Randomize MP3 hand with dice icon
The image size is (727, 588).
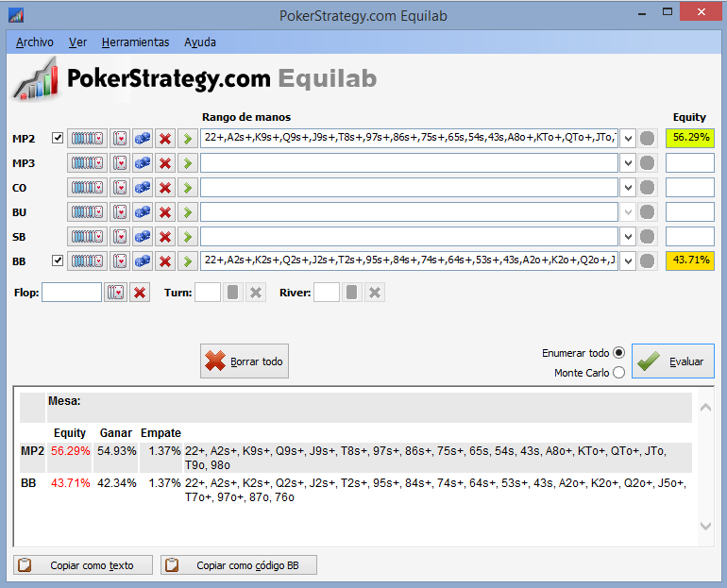(x=143, y=162)
